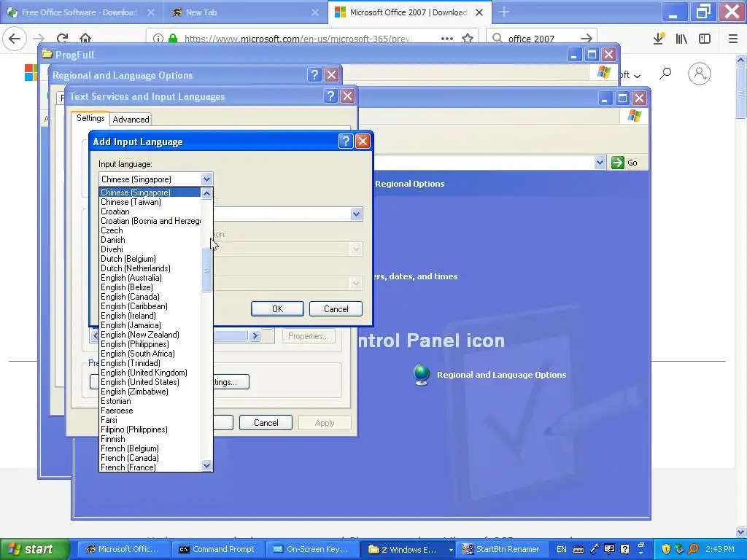Open the browser hamburger menu

click(x=732, y=38)
